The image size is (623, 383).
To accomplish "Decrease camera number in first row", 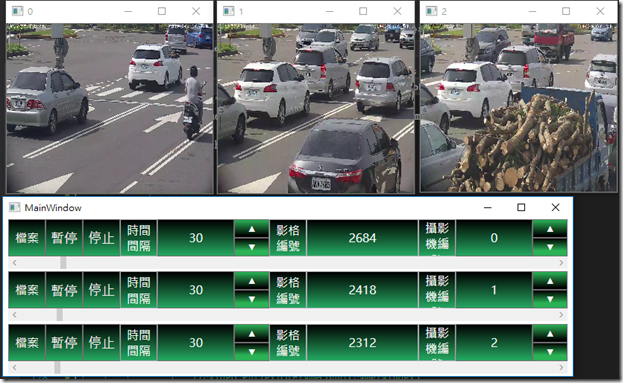I will pos(550,247).
